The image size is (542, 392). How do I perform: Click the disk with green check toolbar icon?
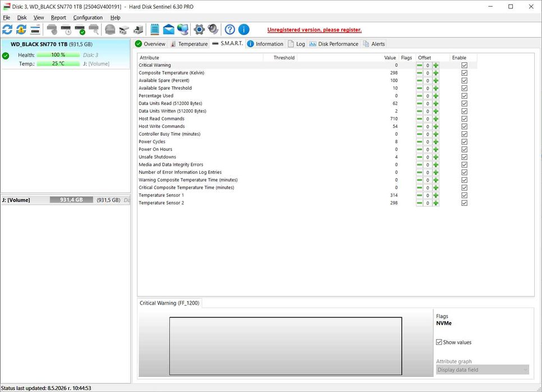[80, 30]
